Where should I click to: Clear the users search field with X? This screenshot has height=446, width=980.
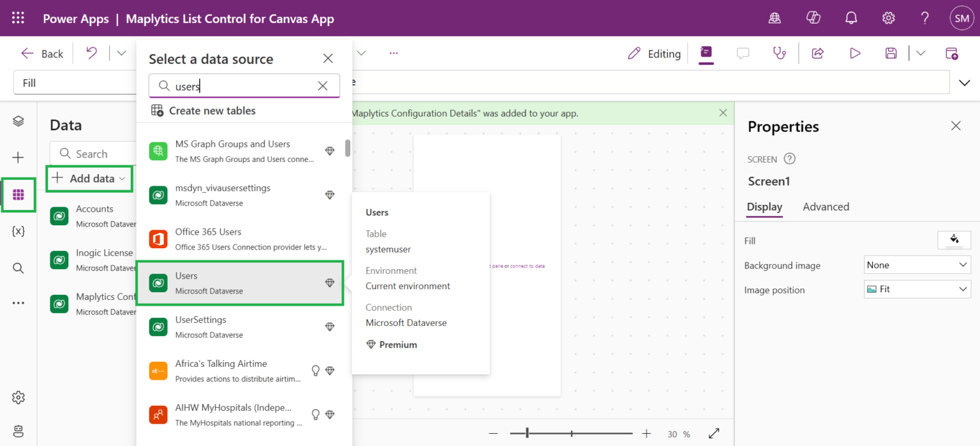(x=322, y=85)
